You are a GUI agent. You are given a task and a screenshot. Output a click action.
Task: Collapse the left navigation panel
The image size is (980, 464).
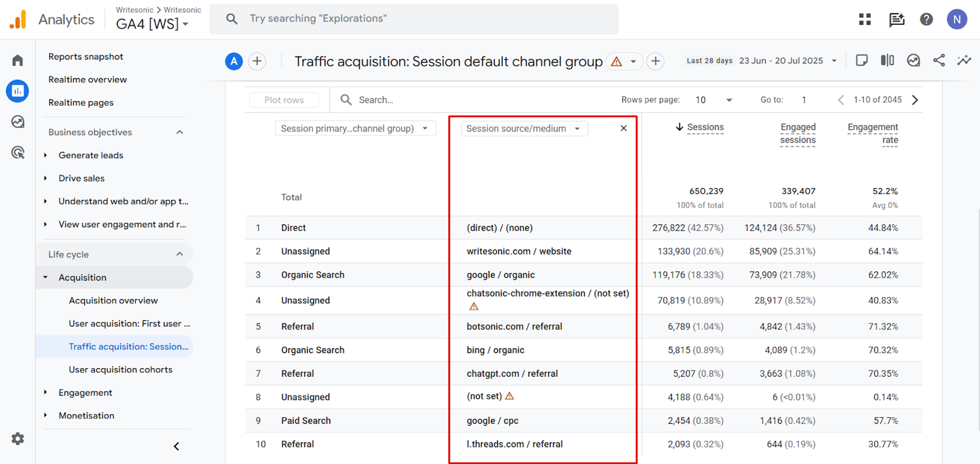(176, 447)
